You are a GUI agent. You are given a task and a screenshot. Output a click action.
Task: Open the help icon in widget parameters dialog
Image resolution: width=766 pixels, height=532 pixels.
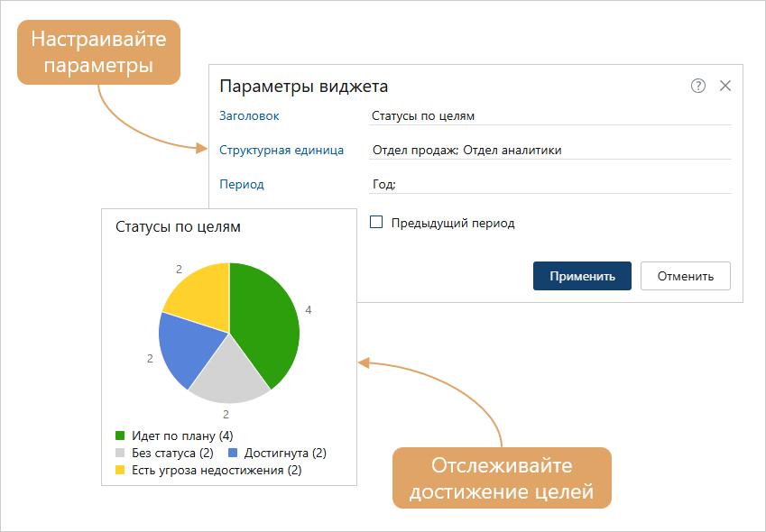pos(697,85)
